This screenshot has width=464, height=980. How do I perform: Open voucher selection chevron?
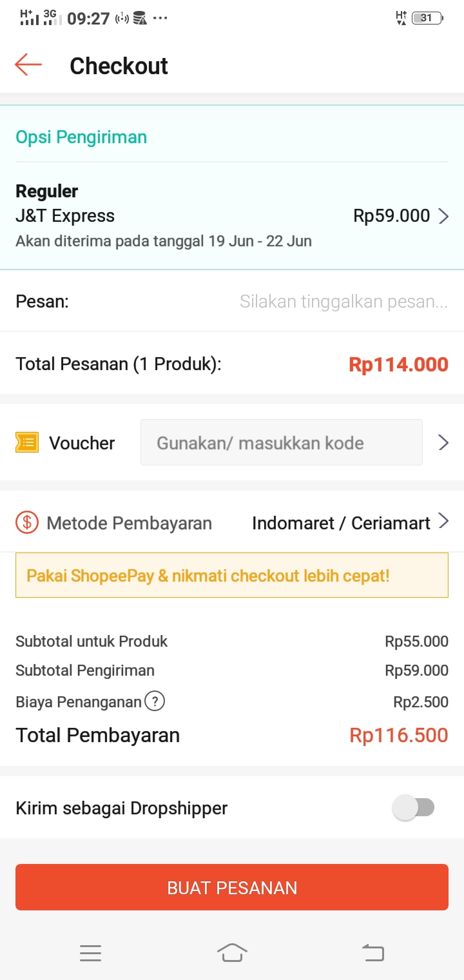443,442
